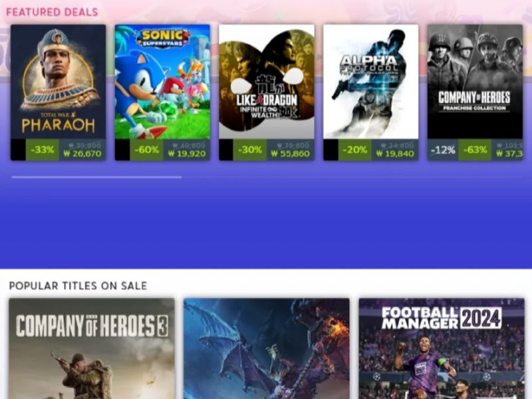
Task: Open Company of Heroes Franchise Collection cover
Action: pos(475,81)
